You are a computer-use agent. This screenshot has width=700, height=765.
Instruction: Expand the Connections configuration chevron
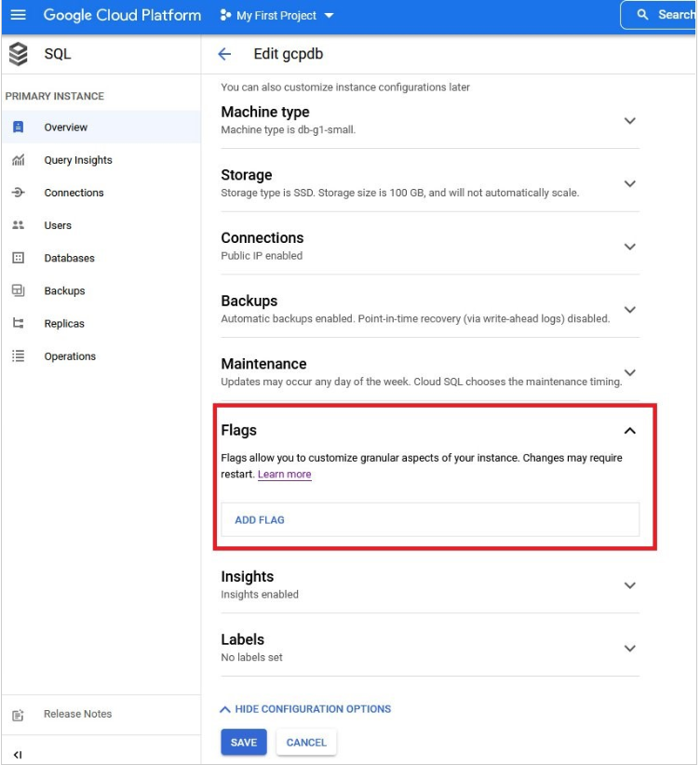tap(630, 247)
